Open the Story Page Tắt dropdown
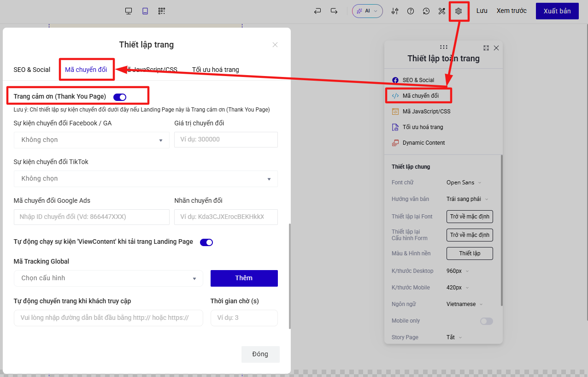The height and width of the screenshot is (377, 588). coord(454,337)
